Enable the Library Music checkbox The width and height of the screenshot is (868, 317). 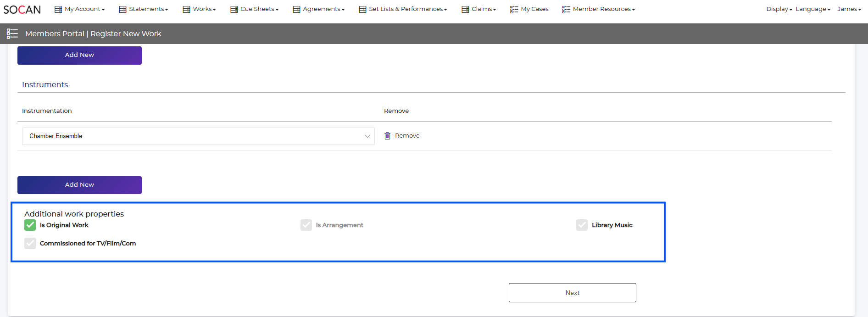(x=582, y=225)
